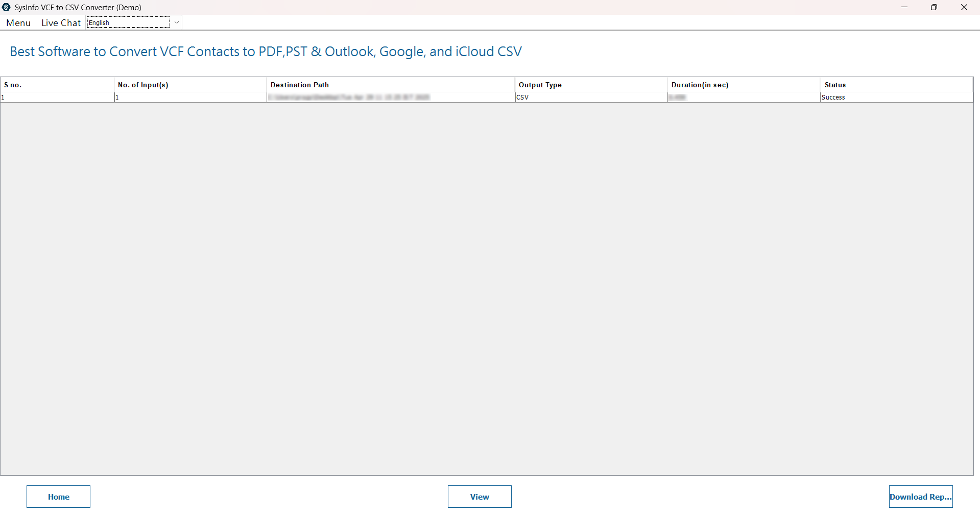This screenshot has width=980, height=518.
Task: Restore down the converter window
Action: coord(934,7)
